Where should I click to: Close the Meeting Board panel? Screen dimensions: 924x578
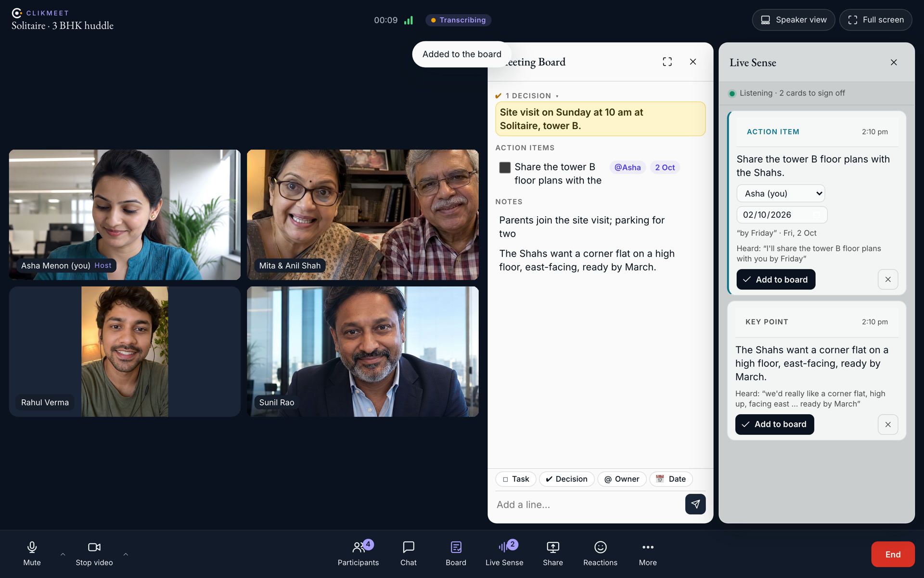pyautogui.click(x=693, y=62)
